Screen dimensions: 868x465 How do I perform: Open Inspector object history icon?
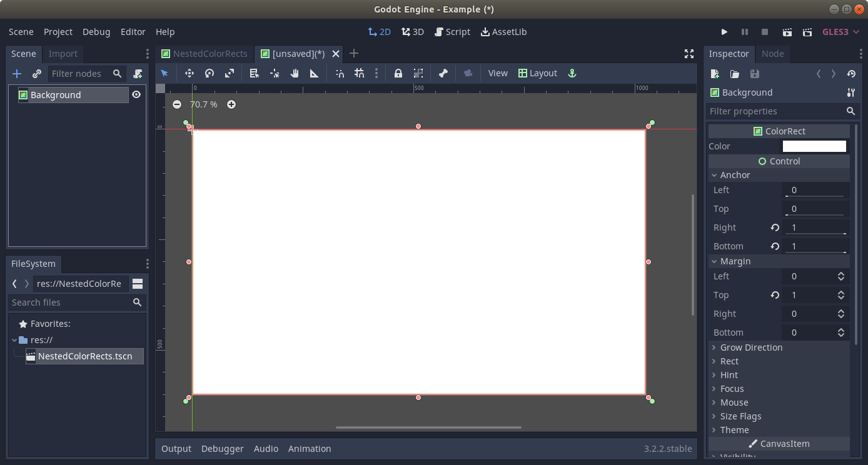coord(851,74)
